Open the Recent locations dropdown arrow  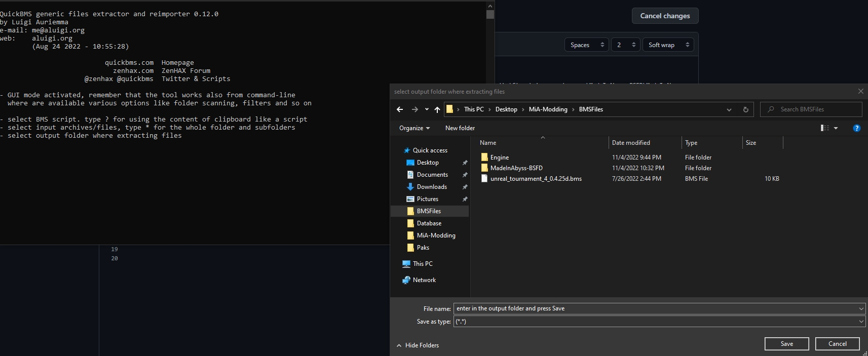(427, 109)
